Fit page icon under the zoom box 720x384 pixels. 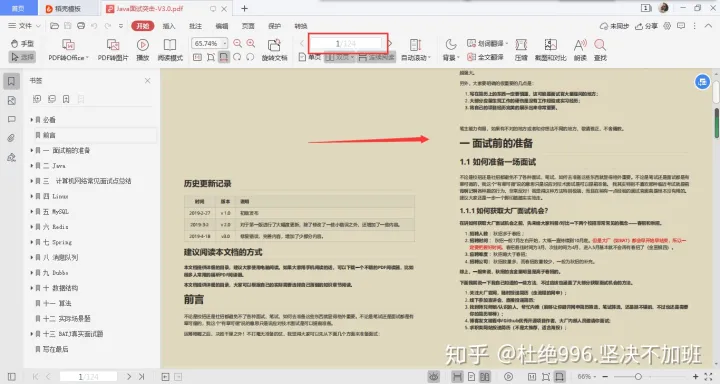(211, 57)
